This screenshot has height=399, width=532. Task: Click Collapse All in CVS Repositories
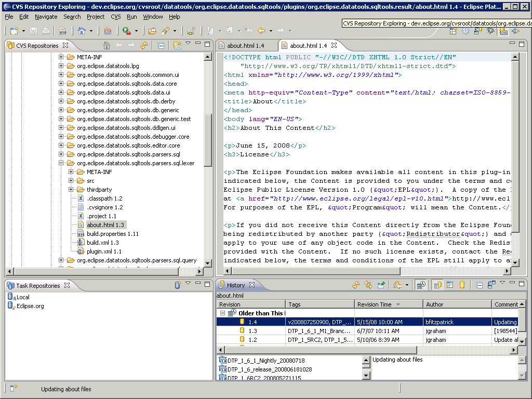point(161,46)
